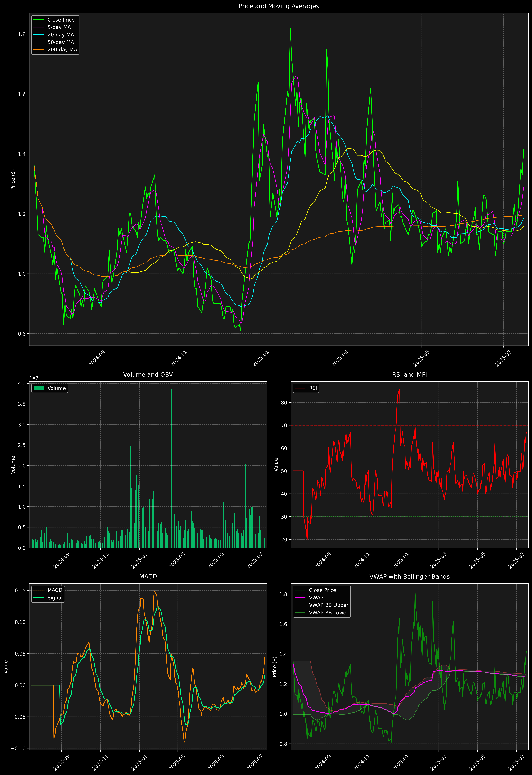This screenshot has width=532, height=775.
Task: Click the "RSI and MFI" chart title
Action: 409,374
